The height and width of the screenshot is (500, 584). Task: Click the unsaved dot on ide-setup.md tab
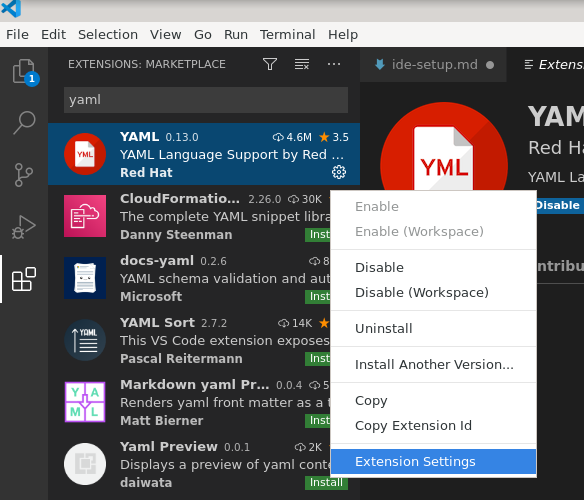(490, 65)
